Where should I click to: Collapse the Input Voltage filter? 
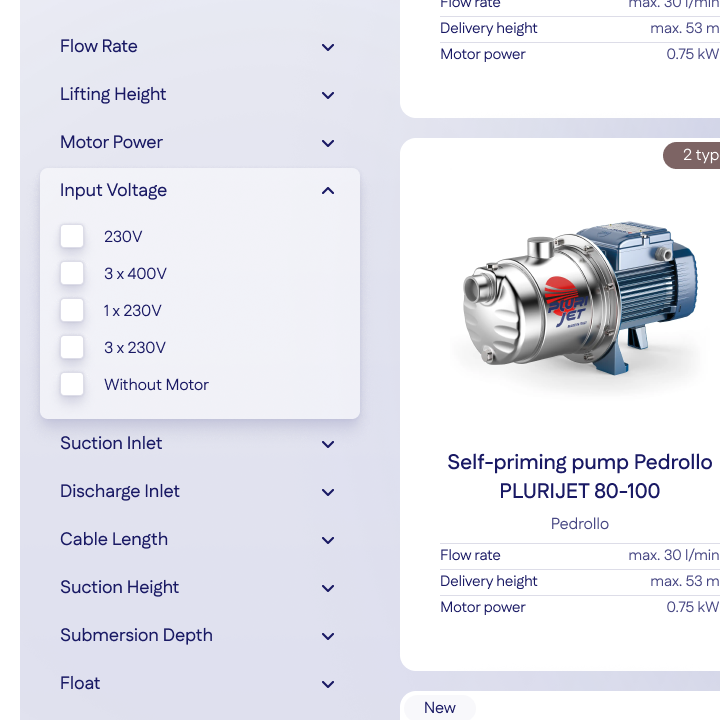tap(197, 191)
